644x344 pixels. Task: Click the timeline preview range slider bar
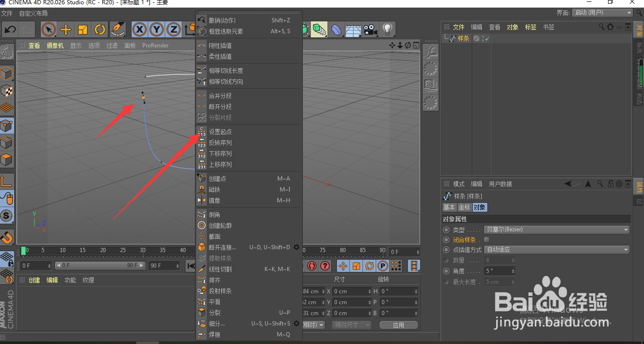tap(101, 265)
